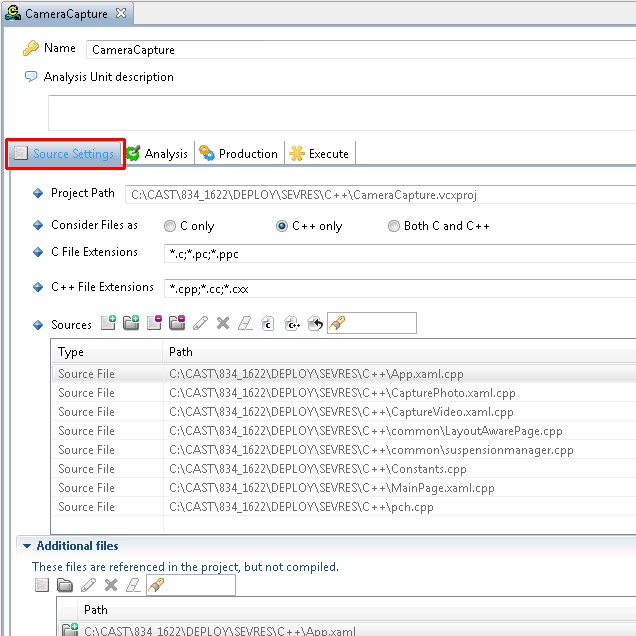Viewport: 636px width, 636px height.
Task: Go to the Execute tab
Action: (319, 154)
